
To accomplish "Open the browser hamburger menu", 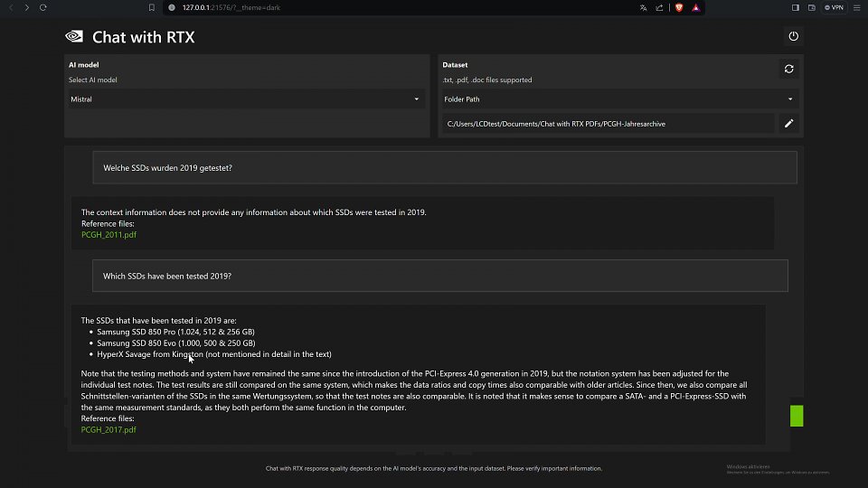I will pyautogui.click(x=857, y=8).
